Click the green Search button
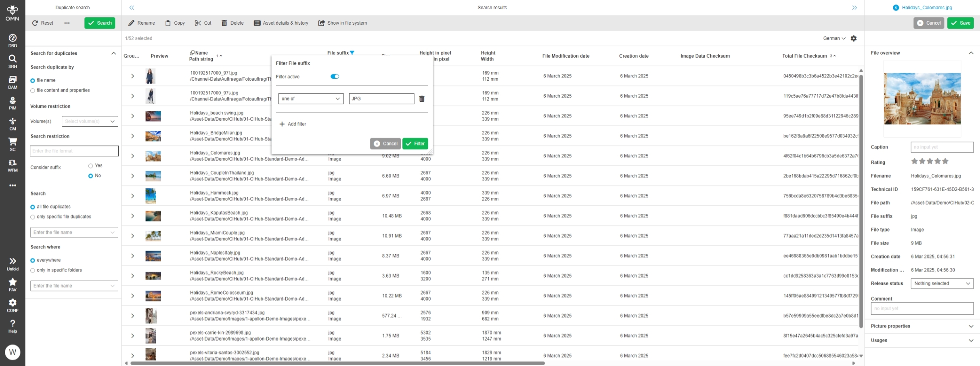 pyautogui.click(x=100, y=23)
